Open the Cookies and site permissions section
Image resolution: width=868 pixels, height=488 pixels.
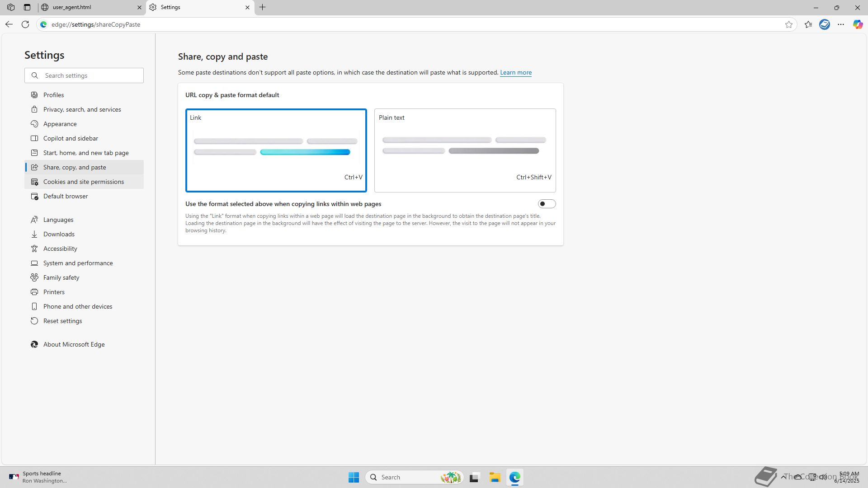[x=84, y=182]
